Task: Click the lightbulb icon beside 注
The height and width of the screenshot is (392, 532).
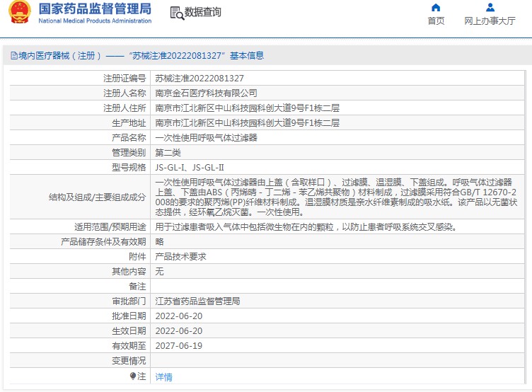Action: pos(133,376)
